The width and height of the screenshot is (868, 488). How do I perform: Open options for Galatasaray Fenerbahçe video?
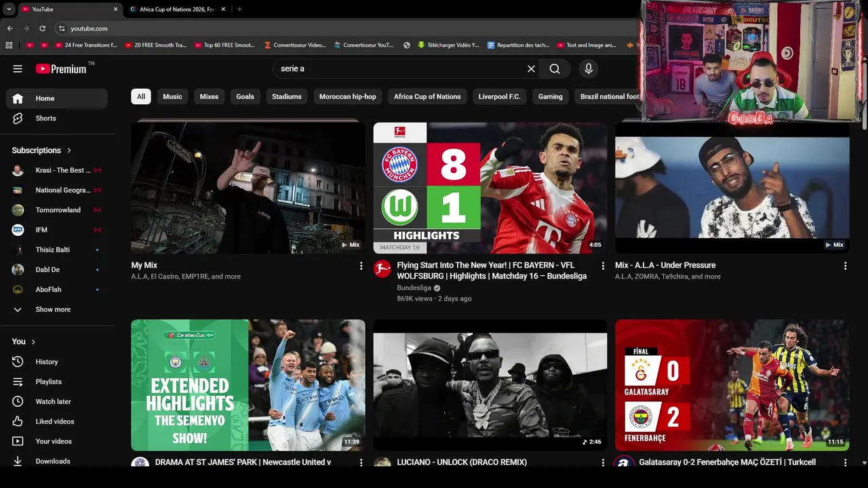845,462
